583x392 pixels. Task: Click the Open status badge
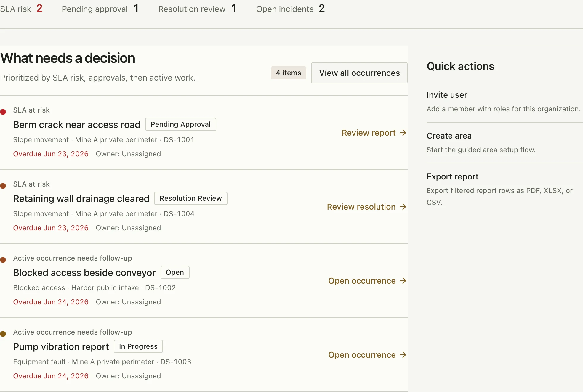pos(175,272)
